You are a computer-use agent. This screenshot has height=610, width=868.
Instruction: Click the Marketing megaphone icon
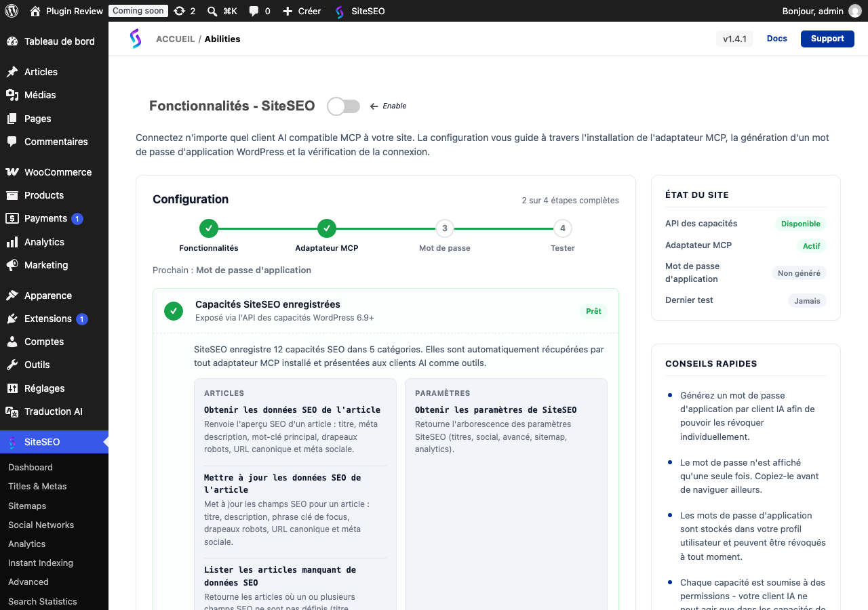coord(12,265)
